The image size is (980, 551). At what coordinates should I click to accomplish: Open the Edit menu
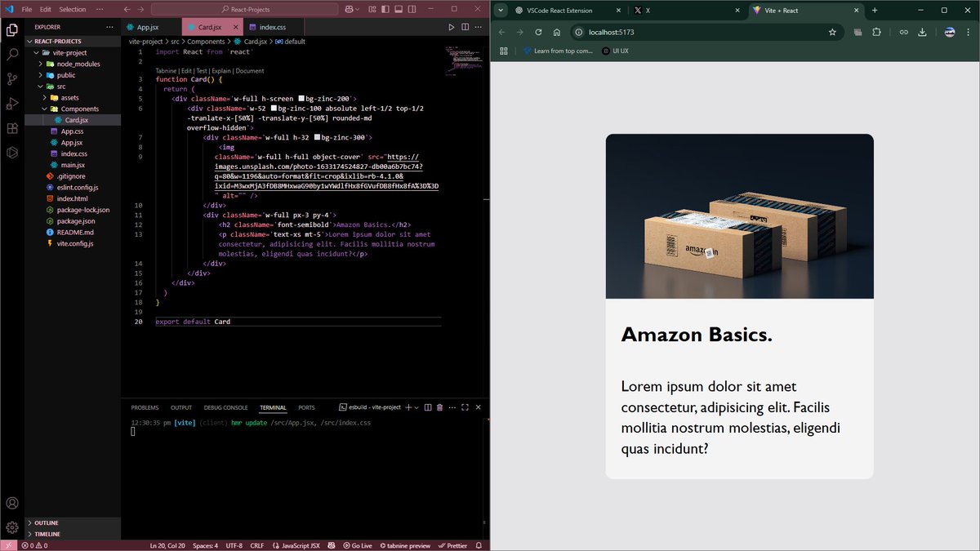click(x=45, y=10)
